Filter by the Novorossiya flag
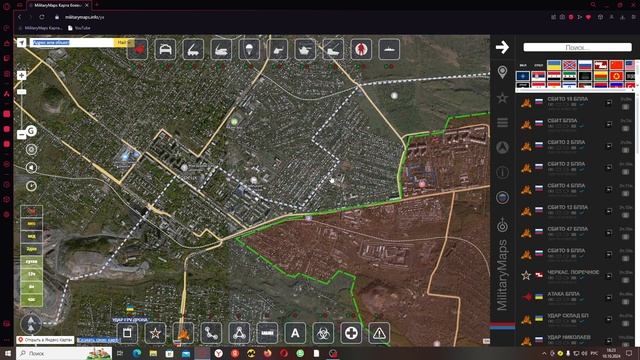640x360 pixels. pos(569,65)
